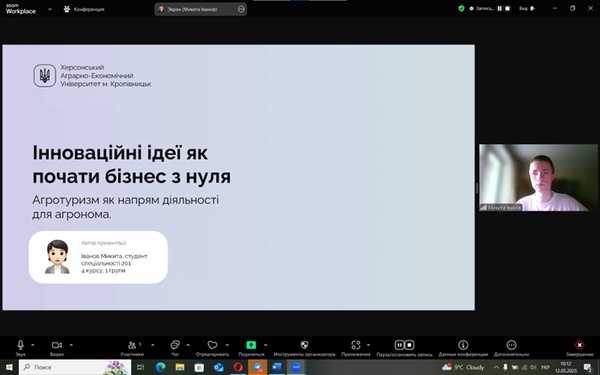
Task: Stop recording in the bottom toolbar
Action: coord(409,345)
